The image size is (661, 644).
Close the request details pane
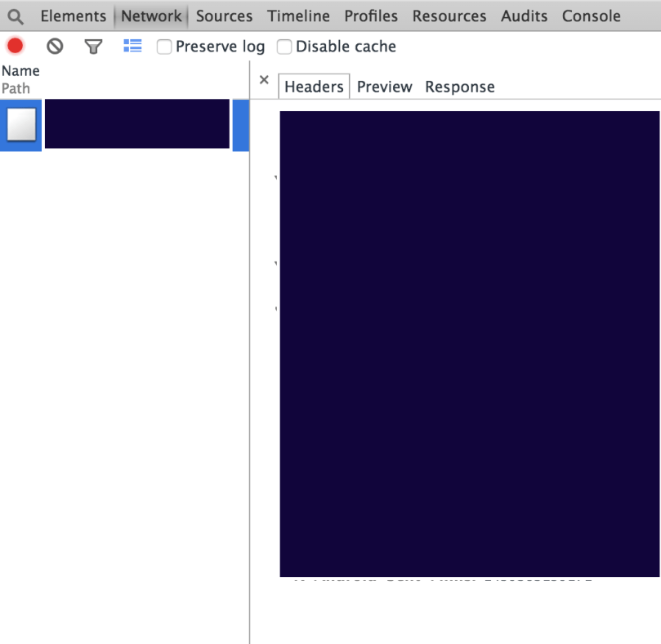coord(264,79)
